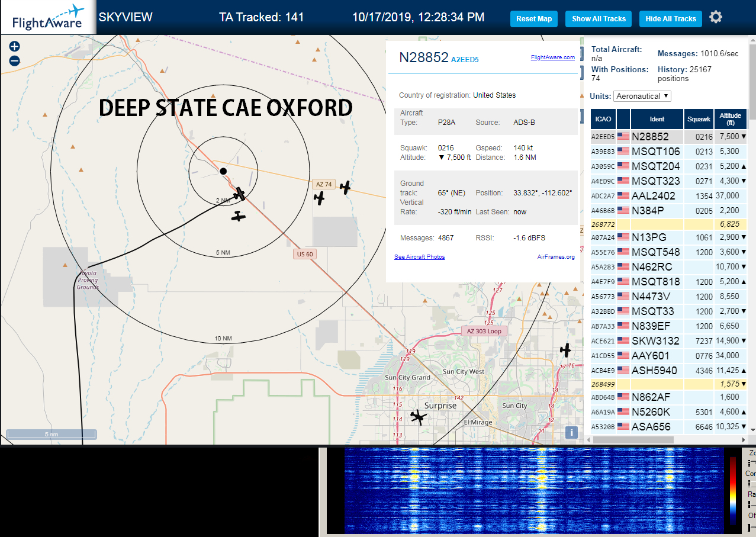This screenshot has width=756, height=537.
Task: Select the N462RC row
Action: point(669,266)
